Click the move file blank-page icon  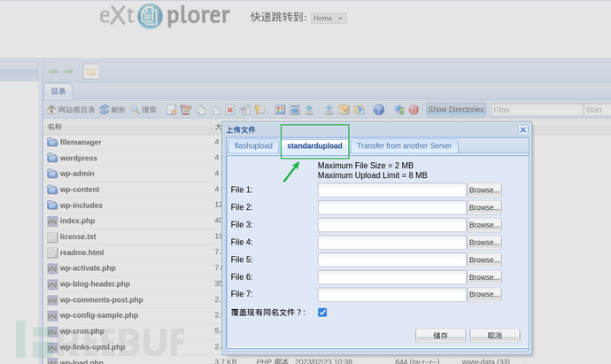216,111
